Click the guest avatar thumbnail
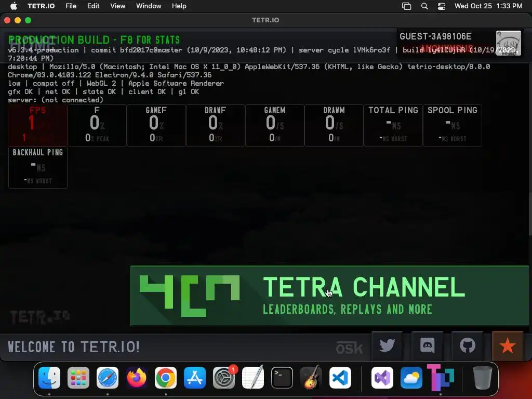Image resolution: width=532 pixels, height=399 pixels. [508, 43]
